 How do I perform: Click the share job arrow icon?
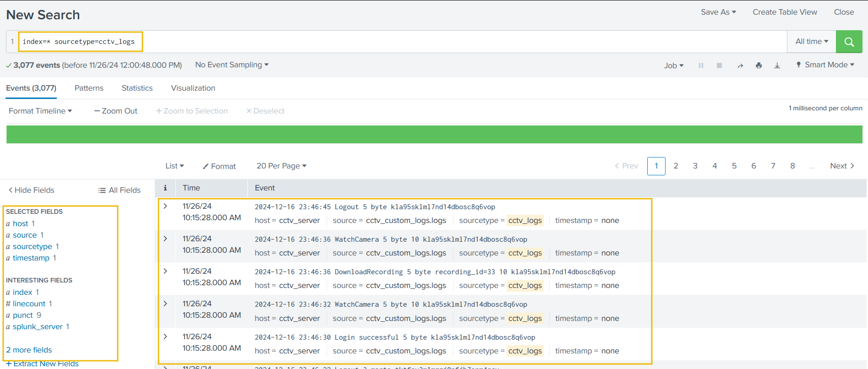740,65
